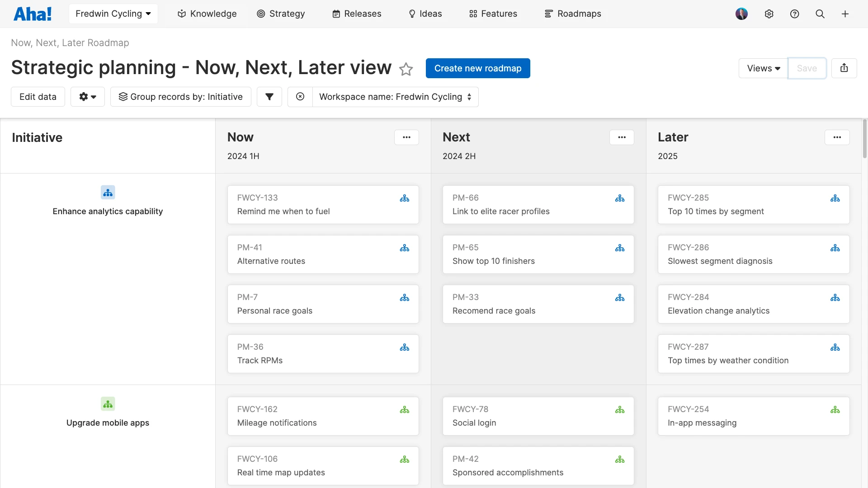868x488 pixels.
Task: Click the user avatar
Action: 742,14
